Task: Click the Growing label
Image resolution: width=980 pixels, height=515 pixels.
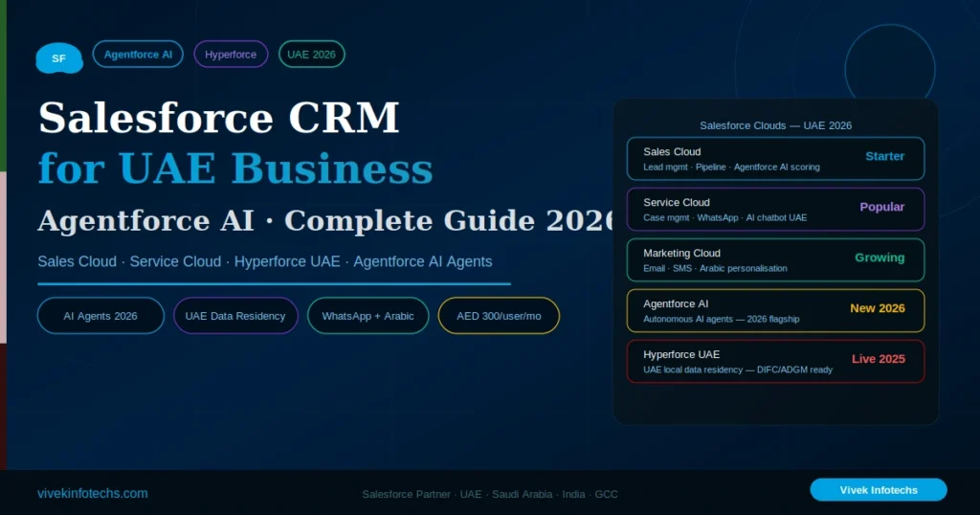Action: click(880, 257)
